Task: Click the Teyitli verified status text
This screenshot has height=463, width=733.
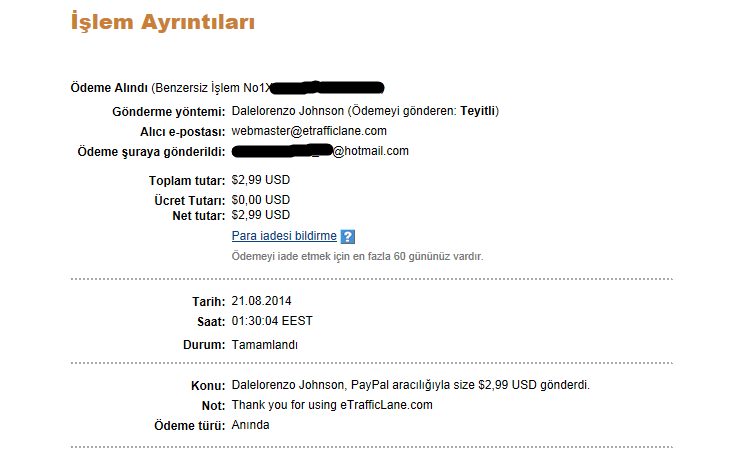Action: click(477, 111)
